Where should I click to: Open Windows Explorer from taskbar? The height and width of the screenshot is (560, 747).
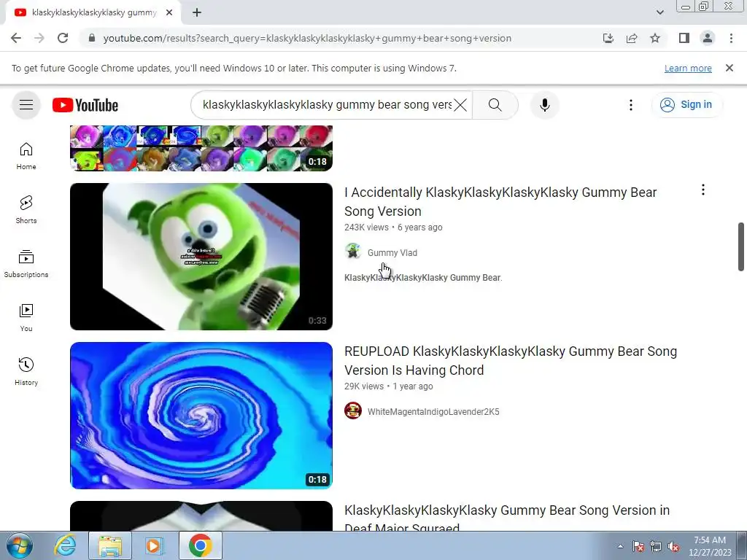(x=109, y=545)
